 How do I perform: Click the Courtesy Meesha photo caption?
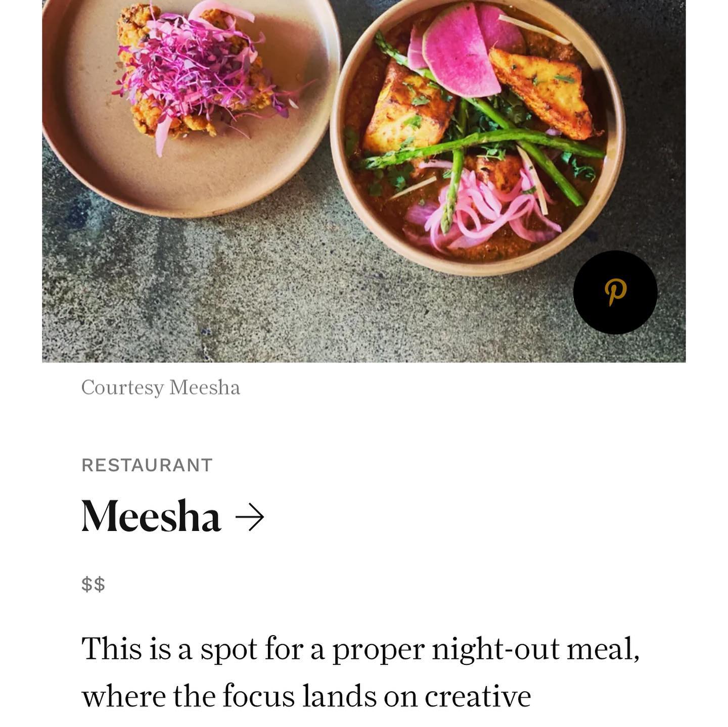point(161,387)
